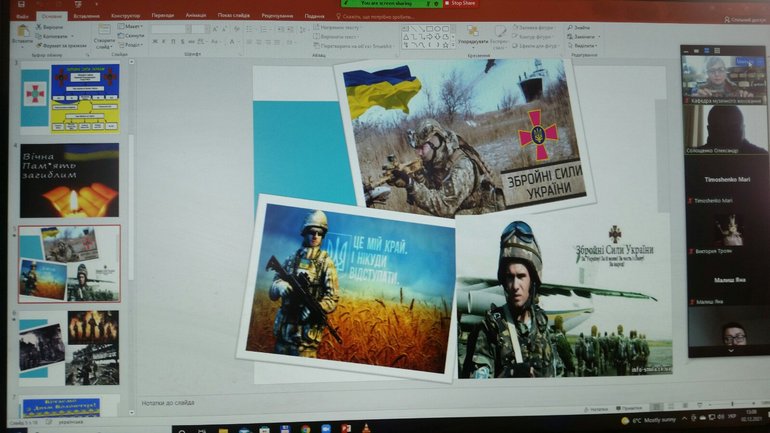Viewport: 770px width, 433px height.
Task: Click the Paste (Вставити) clipboard icon
Action: click(x=23, y=31)
